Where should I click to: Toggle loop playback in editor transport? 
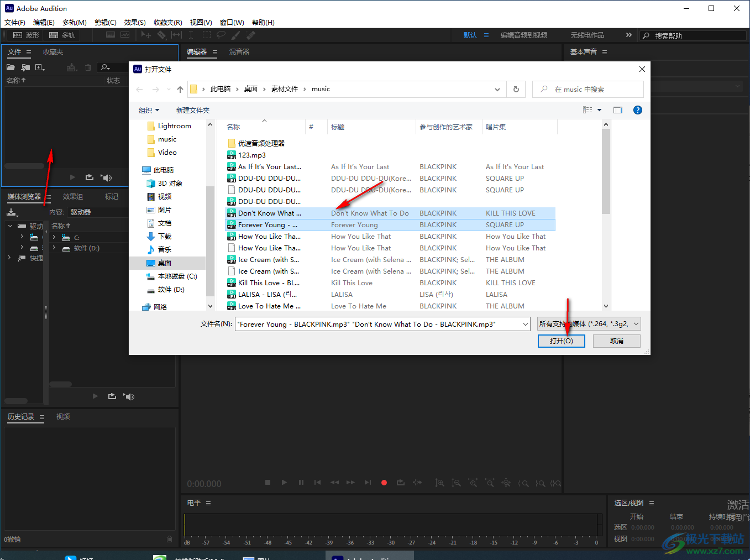(401, 483)
